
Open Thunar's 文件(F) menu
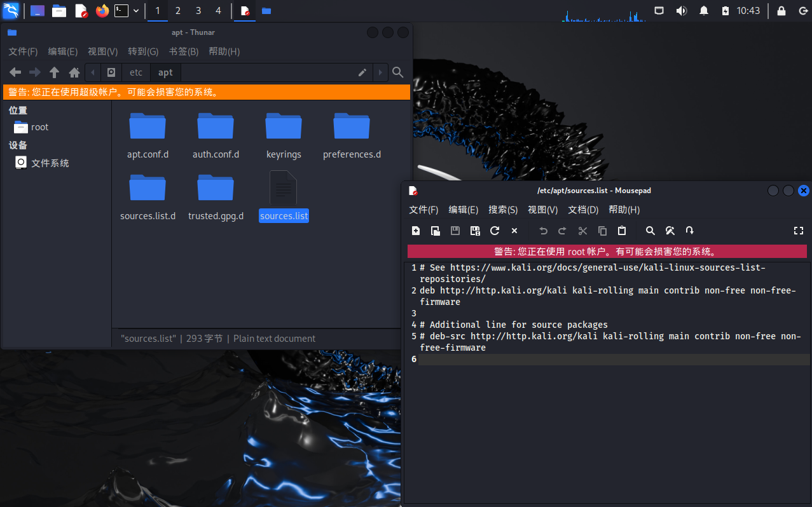tap(23, 51)
